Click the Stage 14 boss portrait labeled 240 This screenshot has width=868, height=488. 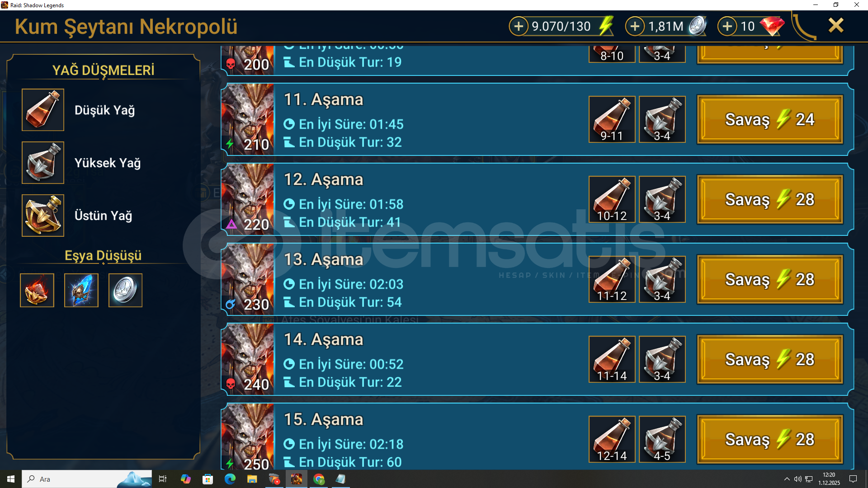click(x=248, y=359)
